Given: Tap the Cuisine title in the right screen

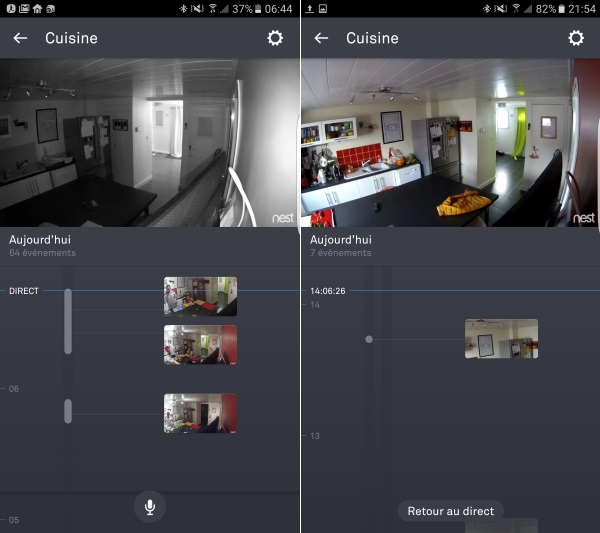Looking at the screenshot, I should (372, 38).
